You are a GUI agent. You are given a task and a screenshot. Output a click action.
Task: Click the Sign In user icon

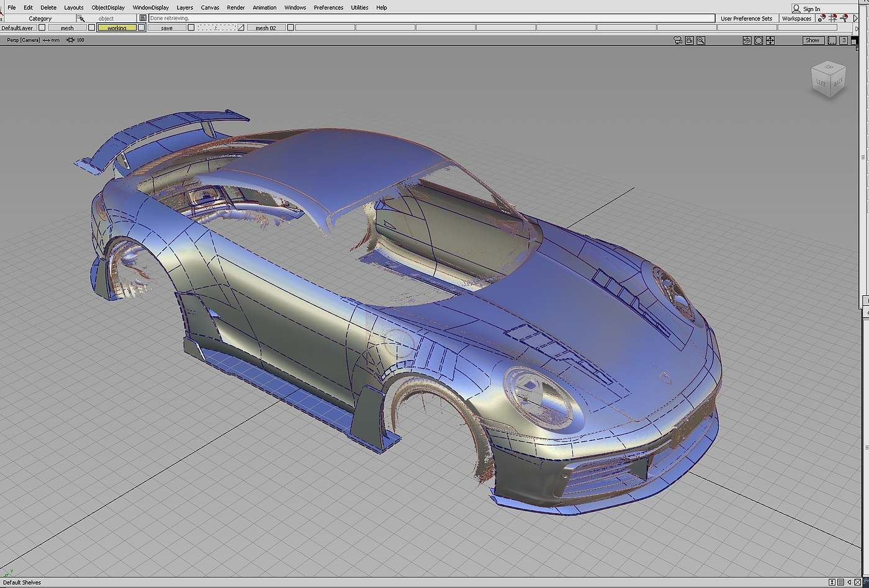796,8
